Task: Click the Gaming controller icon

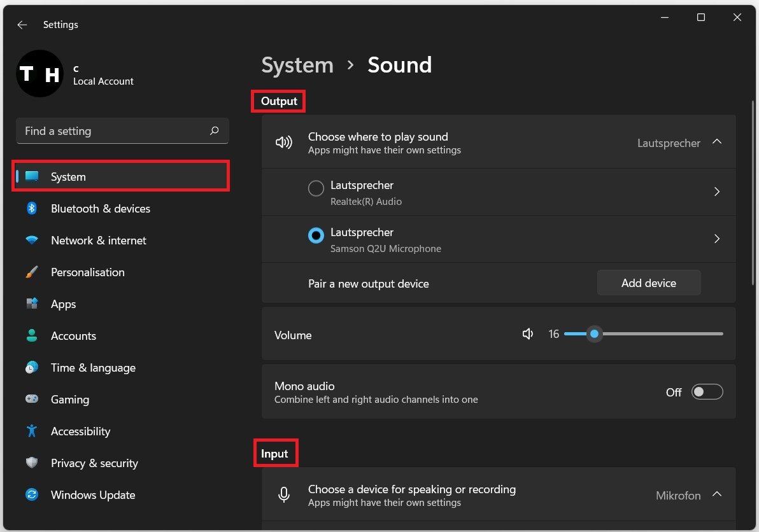Action: point(32,400)
